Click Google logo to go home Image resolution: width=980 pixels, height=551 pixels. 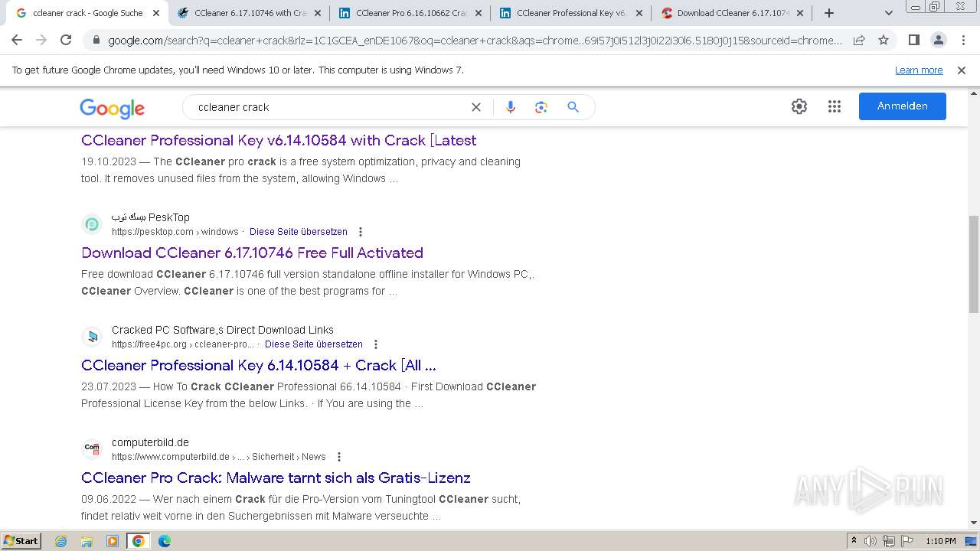tap(112, 108)
